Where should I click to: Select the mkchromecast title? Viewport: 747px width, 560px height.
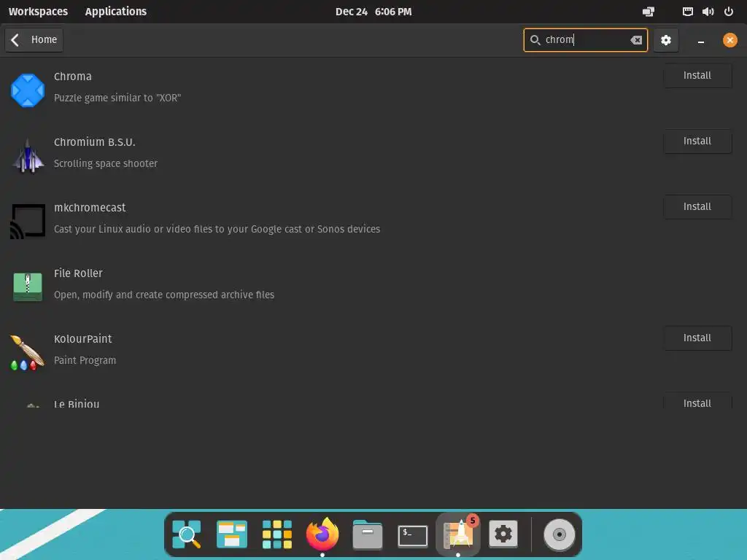[90, 208]
